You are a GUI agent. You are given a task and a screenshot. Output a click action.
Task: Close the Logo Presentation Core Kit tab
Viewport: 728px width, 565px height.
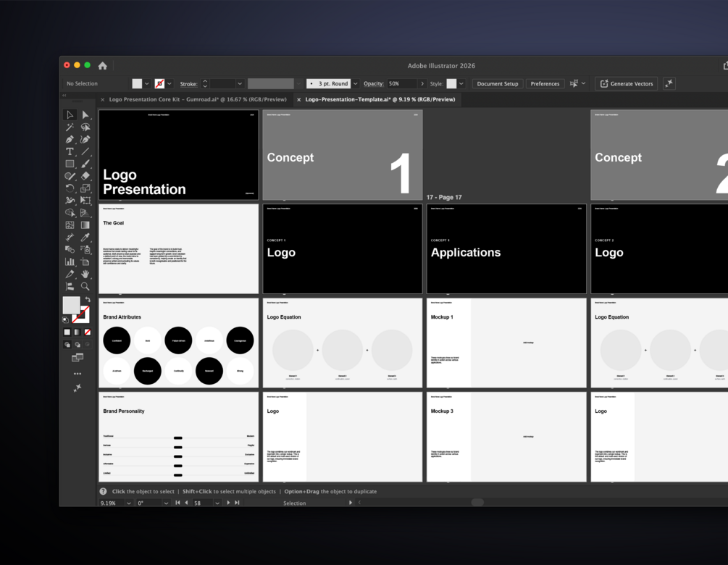click(103, 99)
